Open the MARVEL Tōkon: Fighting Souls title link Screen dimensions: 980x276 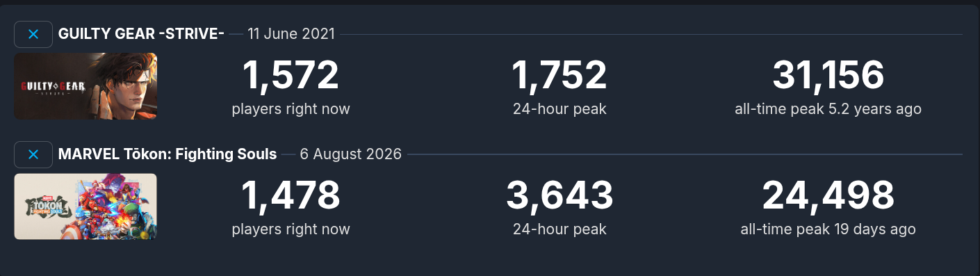click(168, 154)
